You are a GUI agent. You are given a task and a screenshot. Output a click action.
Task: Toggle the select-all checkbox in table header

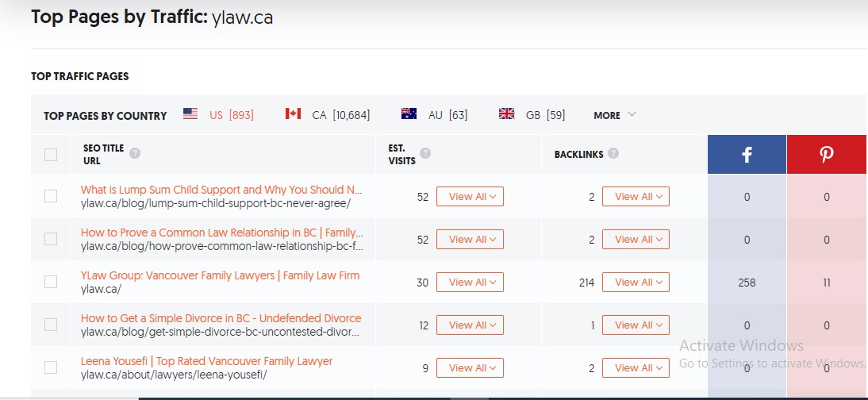[50, 155]
